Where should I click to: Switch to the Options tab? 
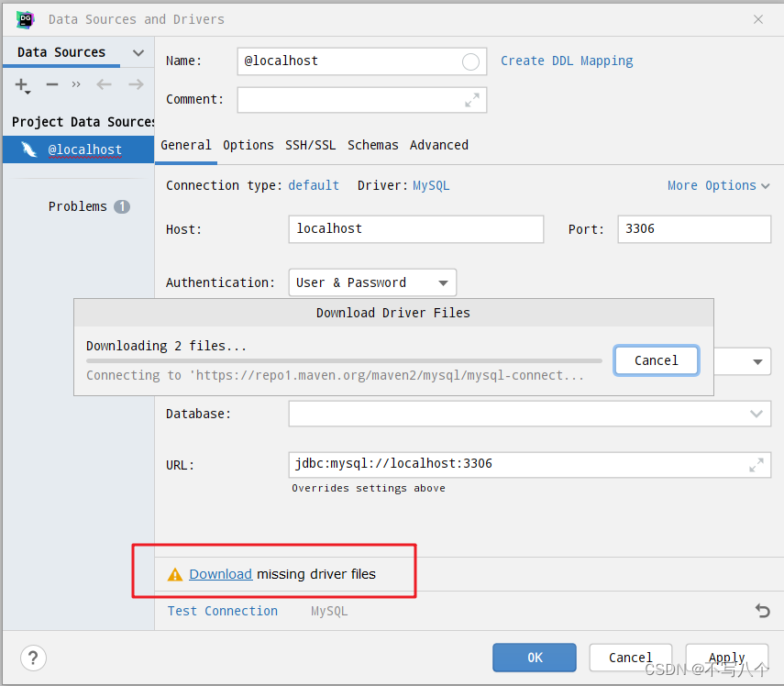click(248, 146)
